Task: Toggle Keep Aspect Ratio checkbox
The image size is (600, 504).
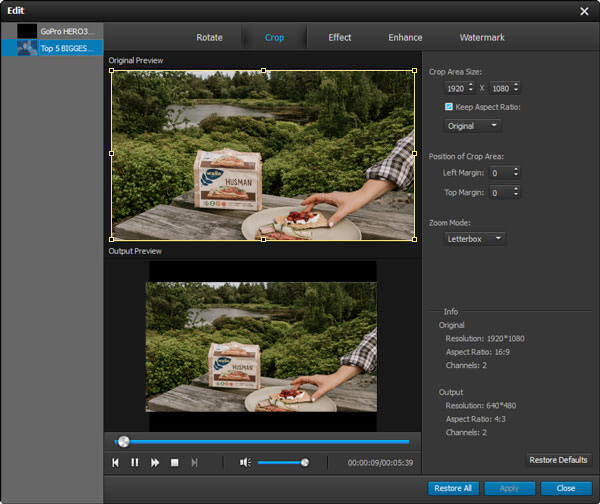Action: [x=449, y=107]
